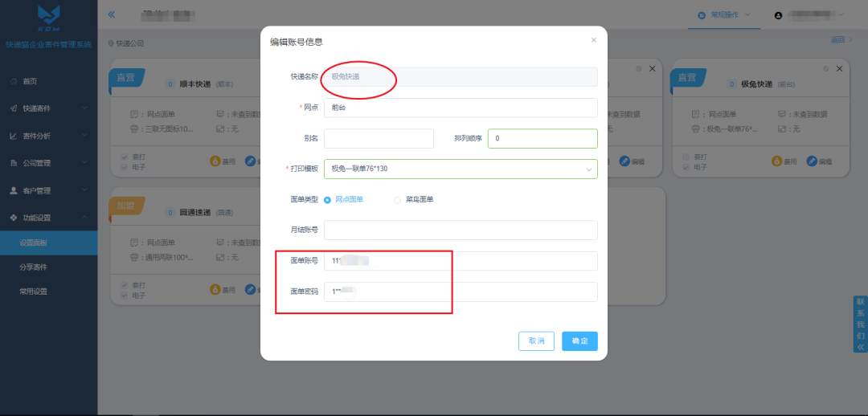
Task: Toggle 套打 checkbox on 顺丰快递 card
Action: 124,157
